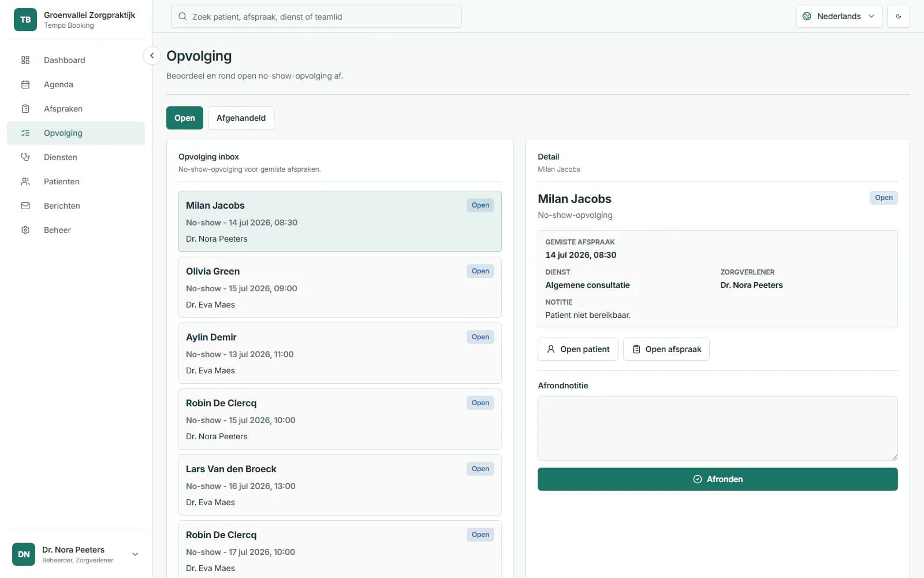The width and height of the screenshot is (924, 578).
Task: Select Opvolging in the sidebar
Action: coord(76,133)
